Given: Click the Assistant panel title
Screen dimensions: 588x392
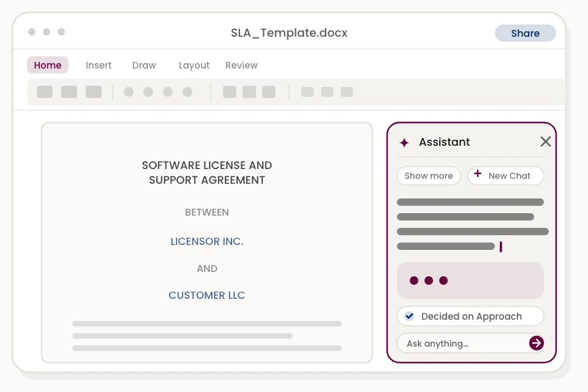Looking at the screenshot, I should pyautogui.click(x=445, y=142).
